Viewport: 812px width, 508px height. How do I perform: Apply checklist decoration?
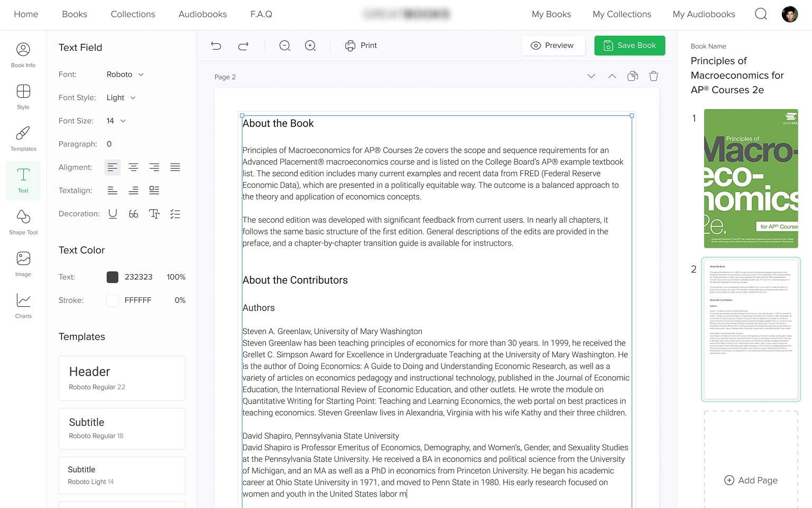pos(175,214)
